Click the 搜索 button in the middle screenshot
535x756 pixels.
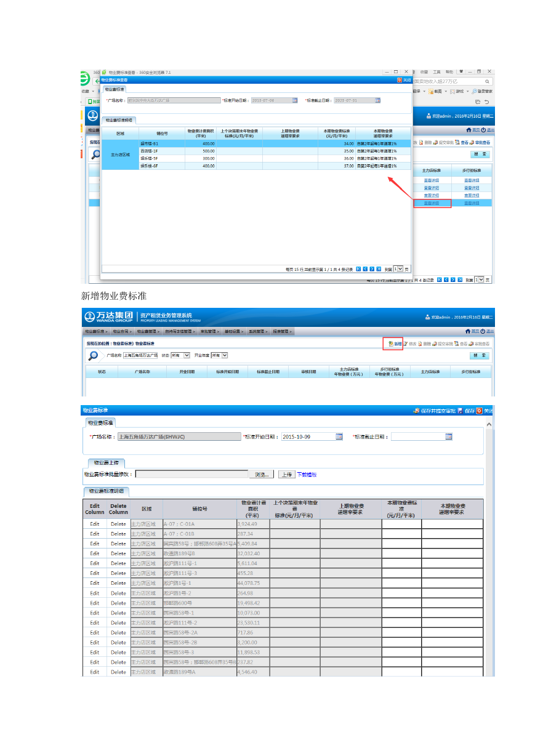pyautogui.click(x=481, y=355)
